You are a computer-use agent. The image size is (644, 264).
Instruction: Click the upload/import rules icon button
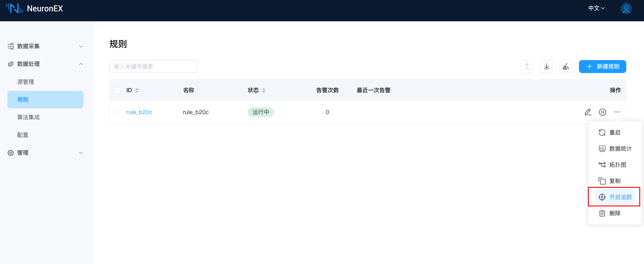[527, 66]
